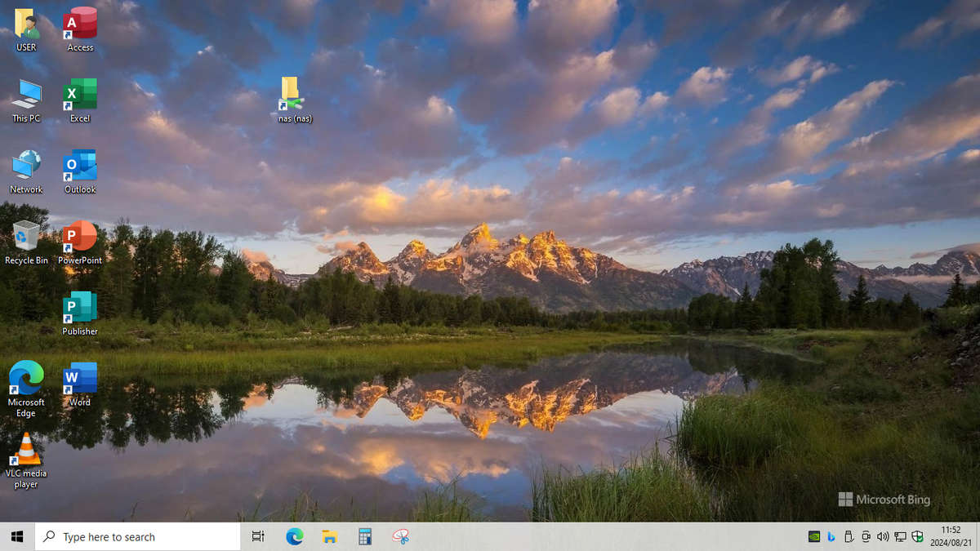Image resolution: width=980 pixels, height=551 pixels.
Task: Open Calculator from the taskbar
Action: (365, 536)
